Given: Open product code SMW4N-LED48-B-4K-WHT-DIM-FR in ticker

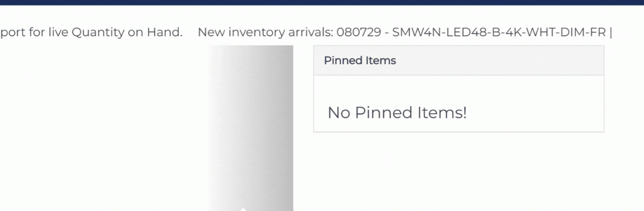Looking at the screenshot, I should click(499, 33).
